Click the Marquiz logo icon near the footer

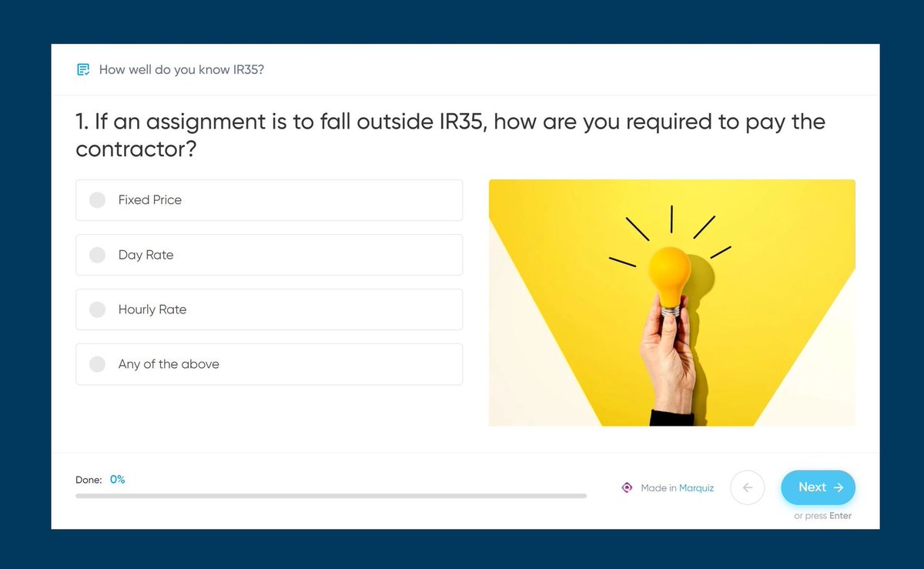[627, 487]
